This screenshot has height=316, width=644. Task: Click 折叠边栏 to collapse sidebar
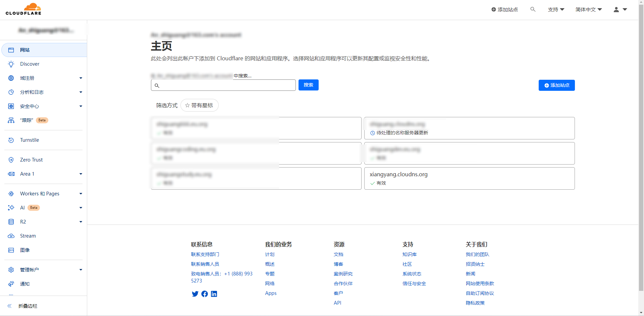28,306
